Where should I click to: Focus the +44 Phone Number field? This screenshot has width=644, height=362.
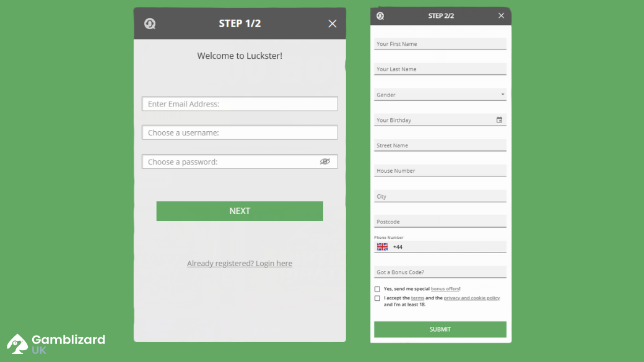pos(440,247)
